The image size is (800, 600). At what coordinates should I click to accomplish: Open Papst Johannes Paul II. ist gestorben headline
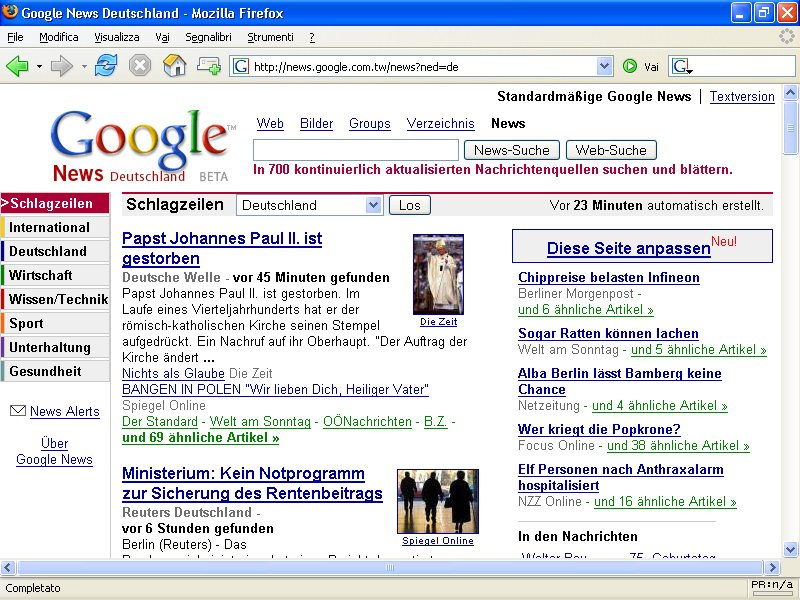tap(222, 248)
